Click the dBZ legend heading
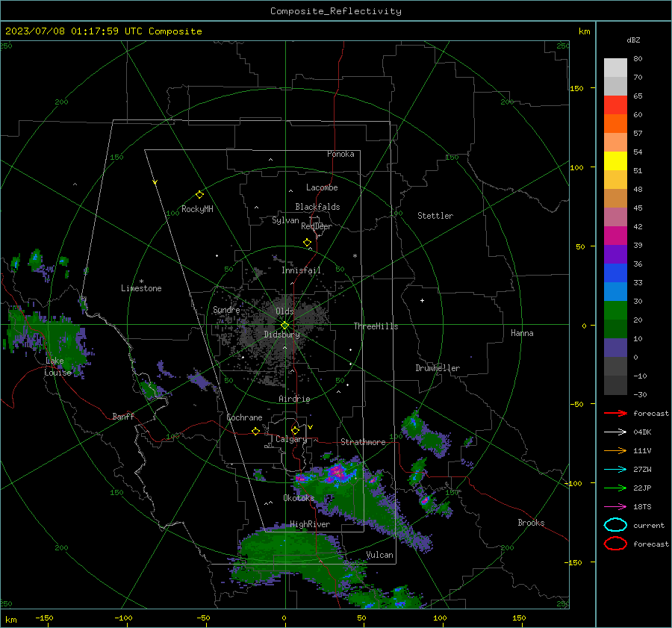 coord(633,40)
